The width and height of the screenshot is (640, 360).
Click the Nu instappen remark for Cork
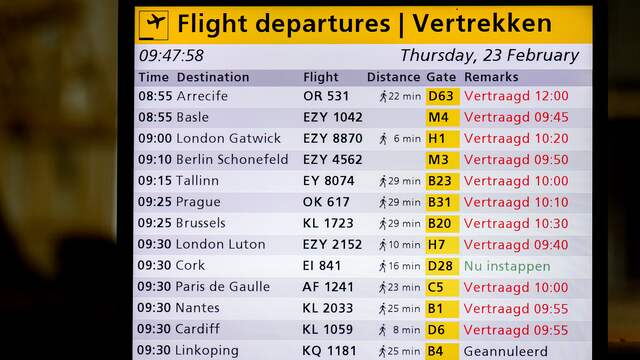point(507,267)
